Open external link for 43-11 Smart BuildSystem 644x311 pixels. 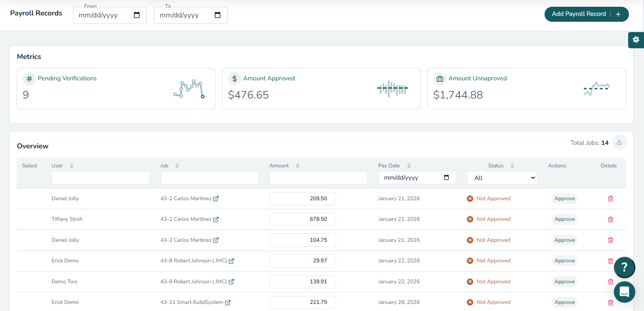(228, 303)
